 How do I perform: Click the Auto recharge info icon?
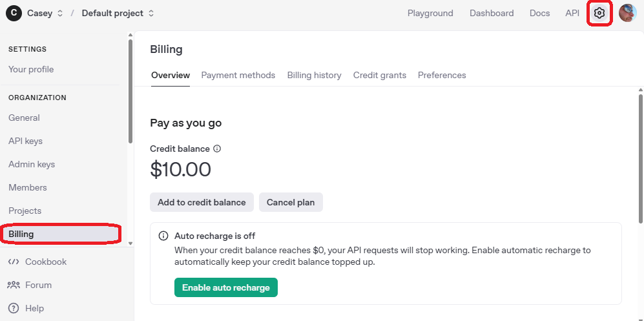pyautogui.click(x=163, y=236)
